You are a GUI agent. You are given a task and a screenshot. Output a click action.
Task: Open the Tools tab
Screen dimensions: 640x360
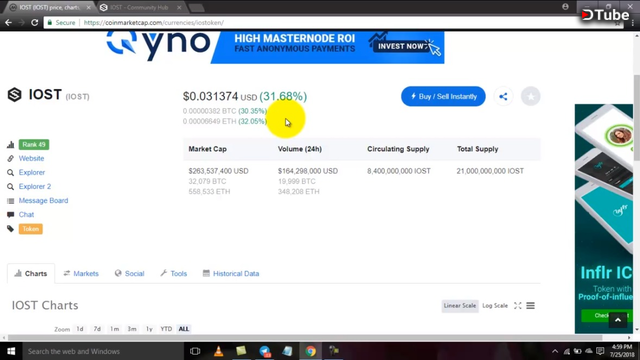(173, 273)
